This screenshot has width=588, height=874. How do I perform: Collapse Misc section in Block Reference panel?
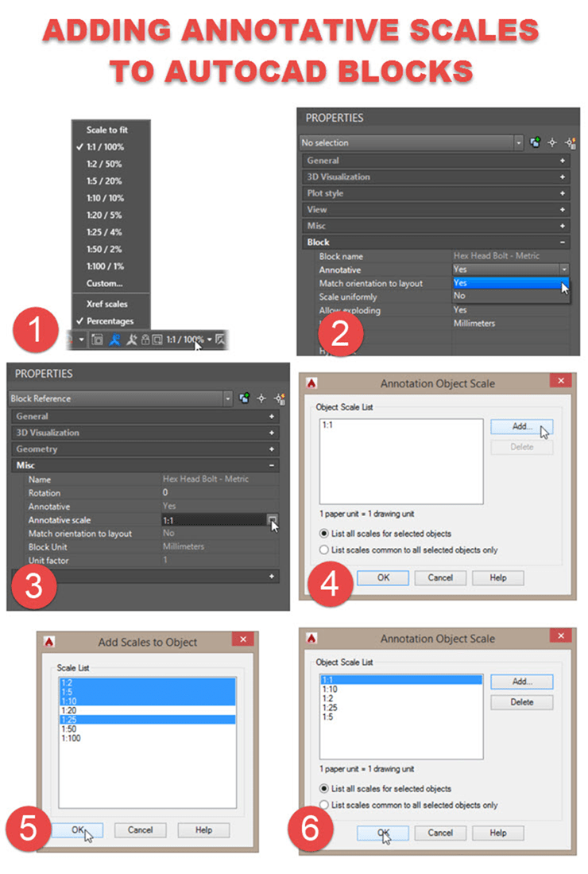[x=272, y=465]
